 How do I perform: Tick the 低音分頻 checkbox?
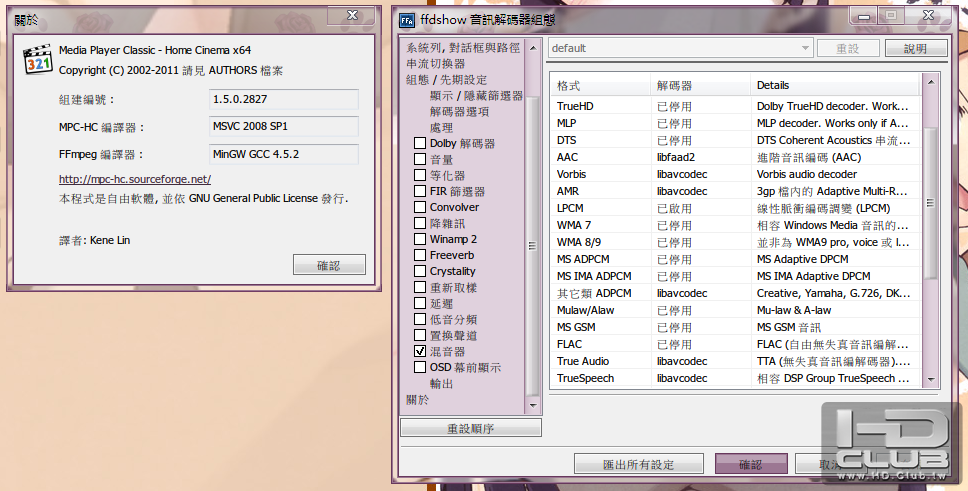(x=420, y=319)
